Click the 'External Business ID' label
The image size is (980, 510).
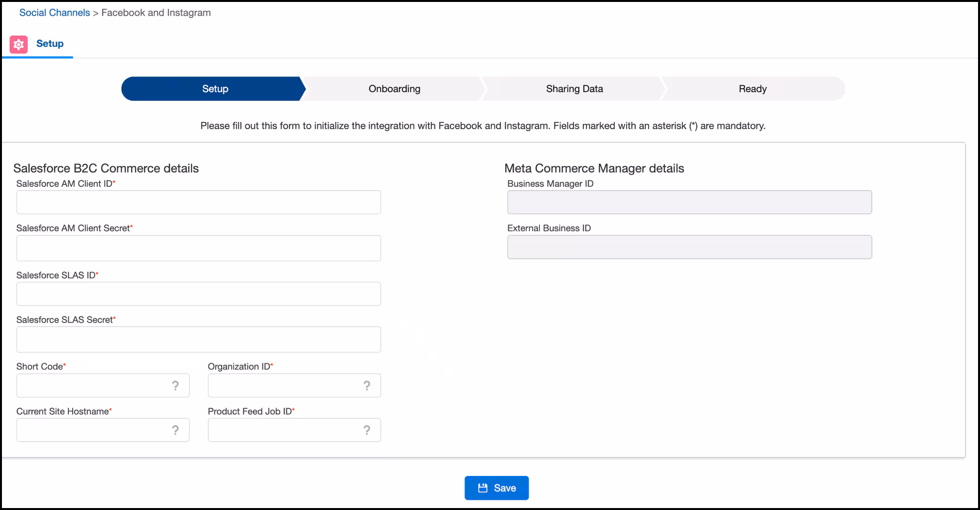(x=549, y=228)
